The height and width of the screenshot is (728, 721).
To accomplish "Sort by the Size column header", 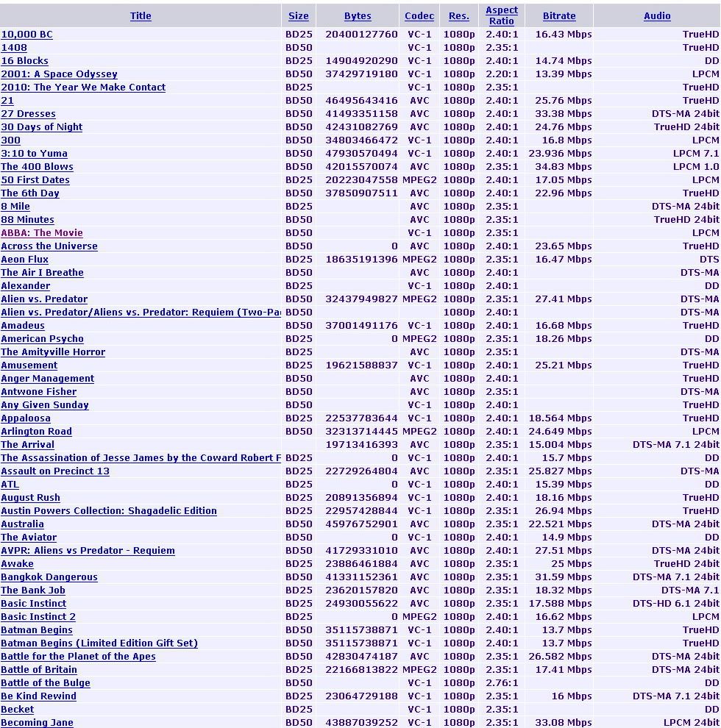I will pos(298,15).
